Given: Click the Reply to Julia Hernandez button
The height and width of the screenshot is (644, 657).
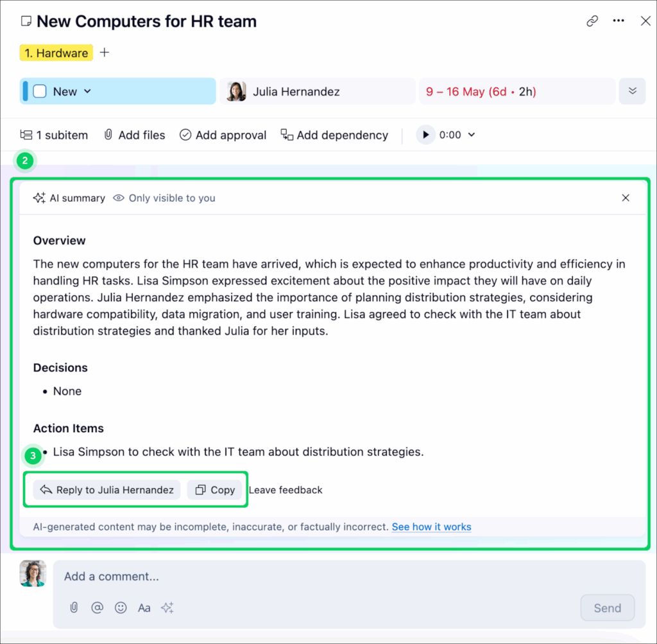Looking at the screenshot, I should (107, 490).
